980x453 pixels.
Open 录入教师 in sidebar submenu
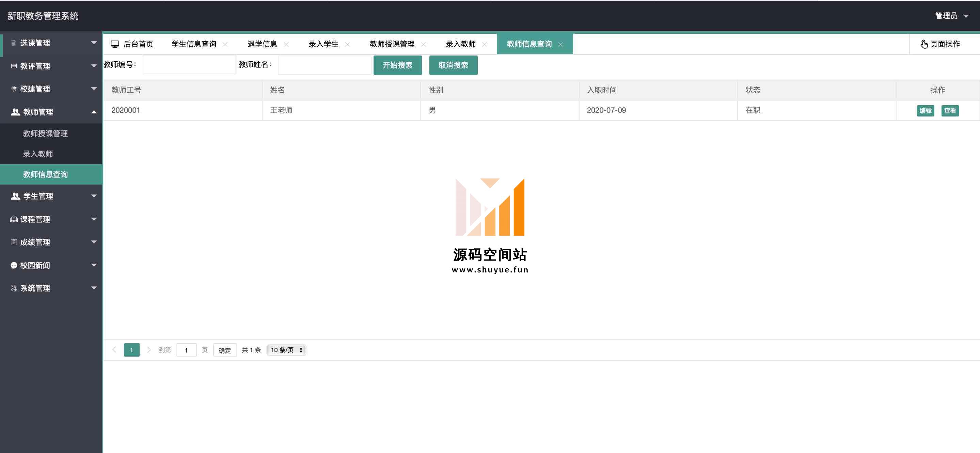(x=51, y=154)
